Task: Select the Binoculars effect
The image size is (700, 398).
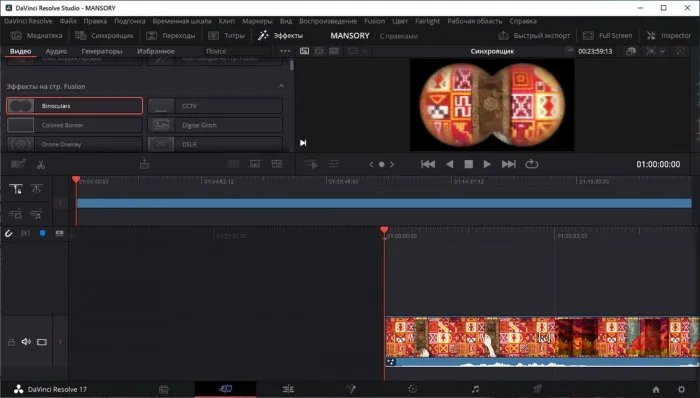Action: (x=75, y=106)
